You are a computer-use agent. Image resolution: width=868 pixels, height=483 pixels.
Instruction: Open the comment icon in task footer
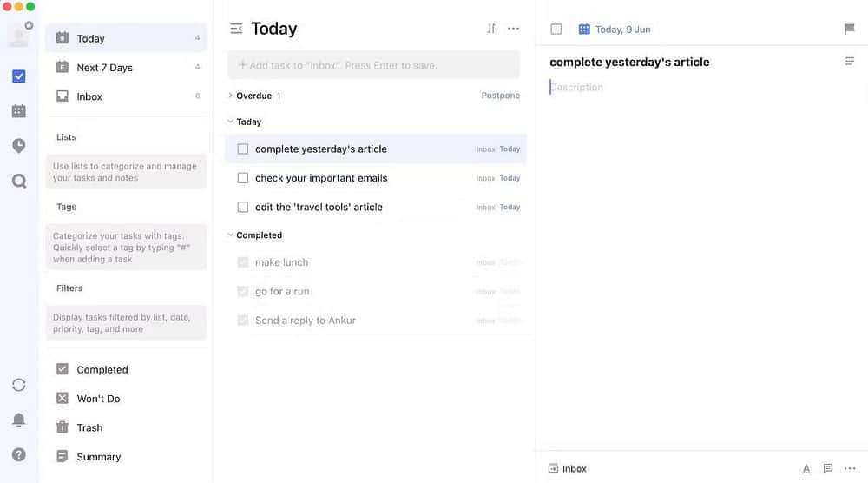tap(828, 468)
